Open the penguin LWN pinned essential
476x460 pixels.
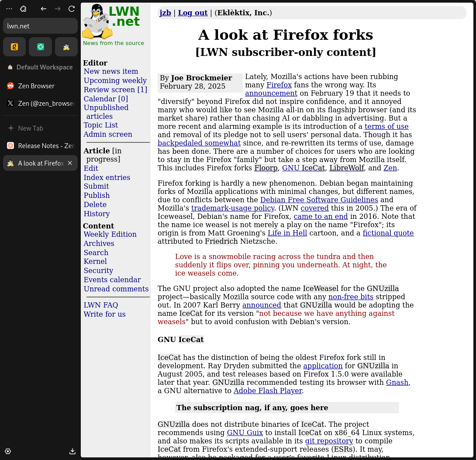click(x=66, y=47)
